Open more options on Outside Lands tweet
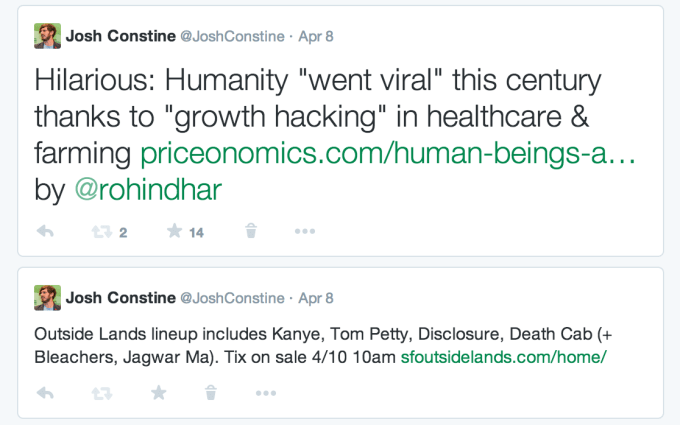 click(265, 393)
